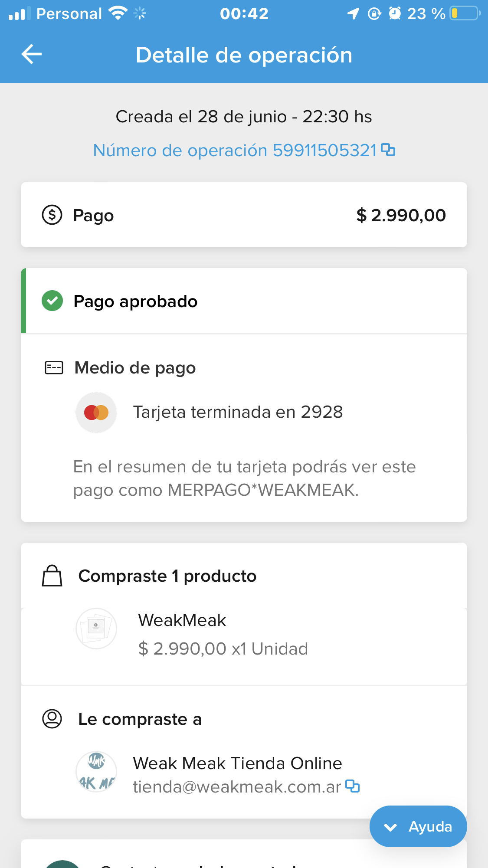The image size is (488, 868).
Task: Tap the Mastercard logo icon
Action: 96,413
